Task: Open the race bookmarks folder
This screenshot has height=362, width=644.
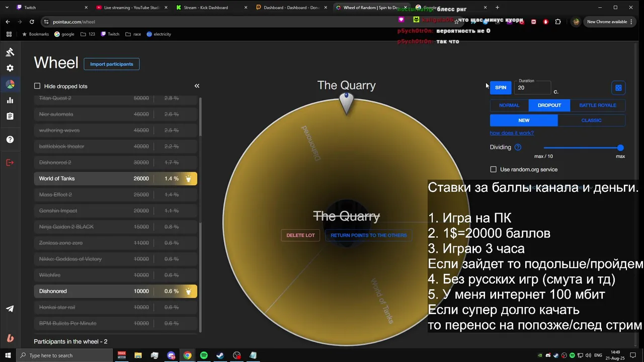Action: pyautogui.click(x=133, y=34)
